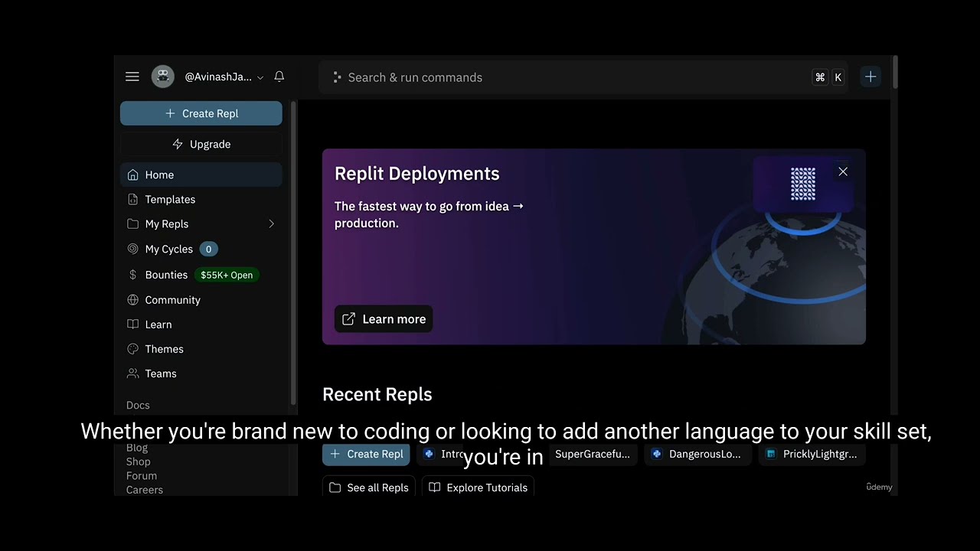Click the user avatar icon

click(x=162, y=77)
